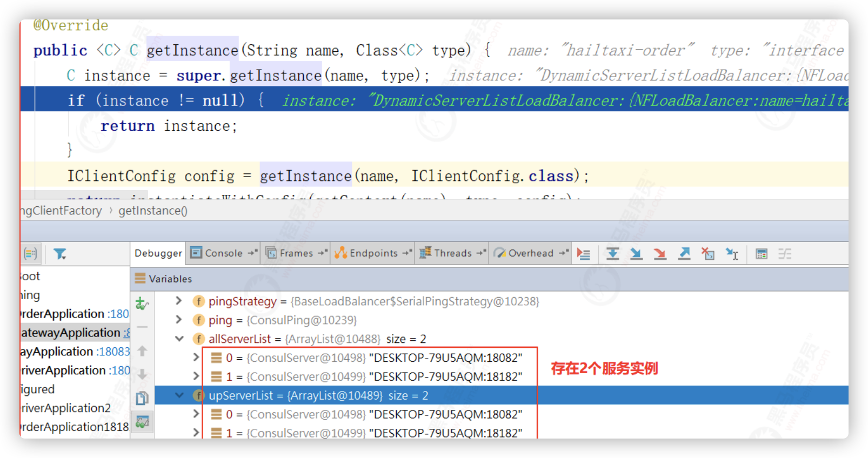
Task: Click the allServerList size = 2 row
Action: (x=317, y=339)
